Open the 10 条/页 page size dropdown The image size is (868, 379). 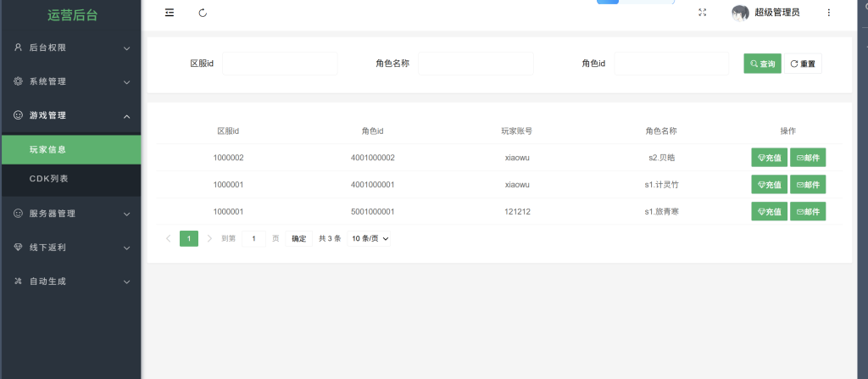(x=370, y=239)
